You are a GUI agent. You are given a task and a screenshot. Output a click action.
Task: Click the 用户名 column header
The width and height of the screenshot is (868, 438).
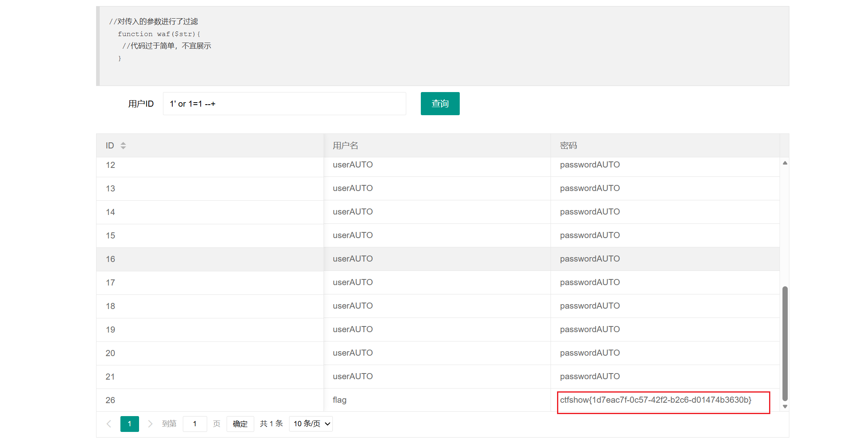(x=345, y=146)
